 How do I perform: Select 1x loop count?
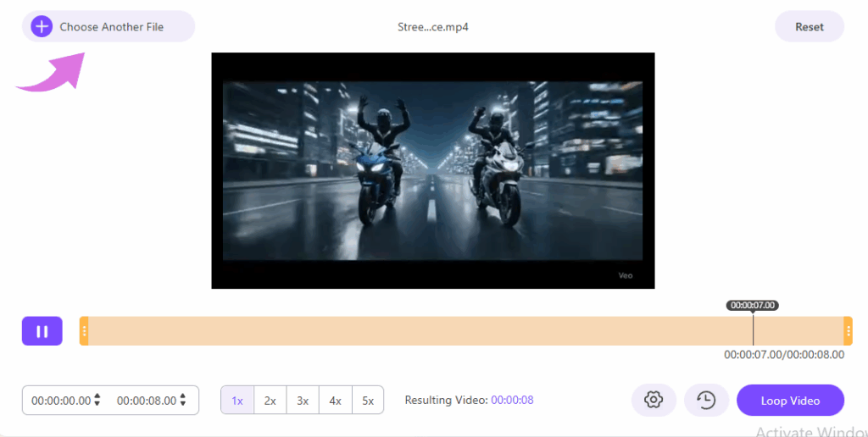pos(237,401)
